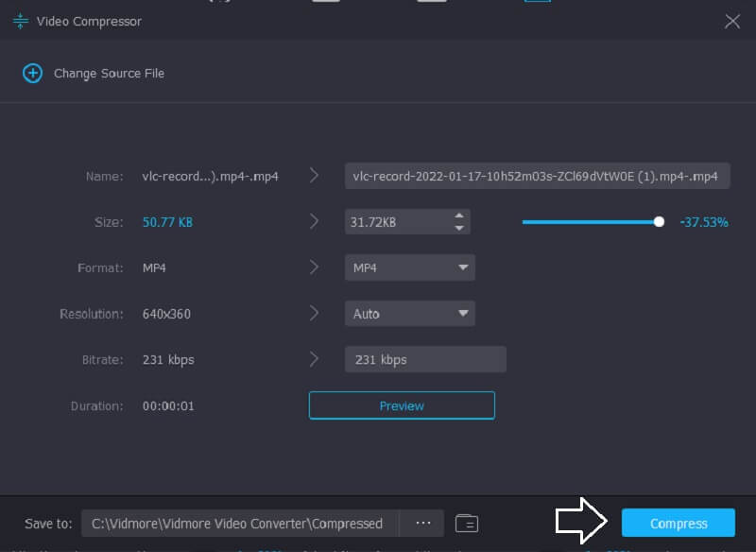The height and width of the screenshot is (552, 756).
Task: Click the Preview button
Action: pos(401,405)
